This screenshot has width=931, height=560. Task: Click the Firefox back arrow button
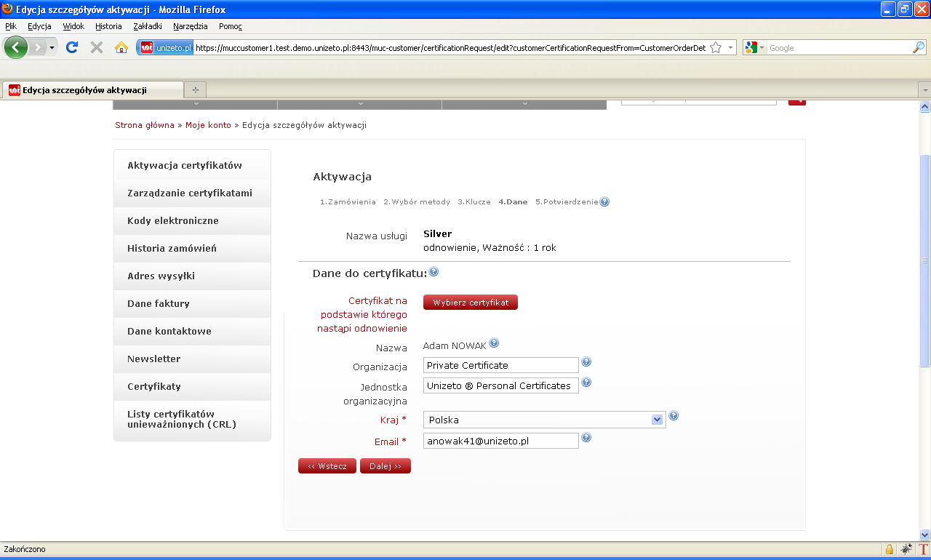tap(16, 47)
